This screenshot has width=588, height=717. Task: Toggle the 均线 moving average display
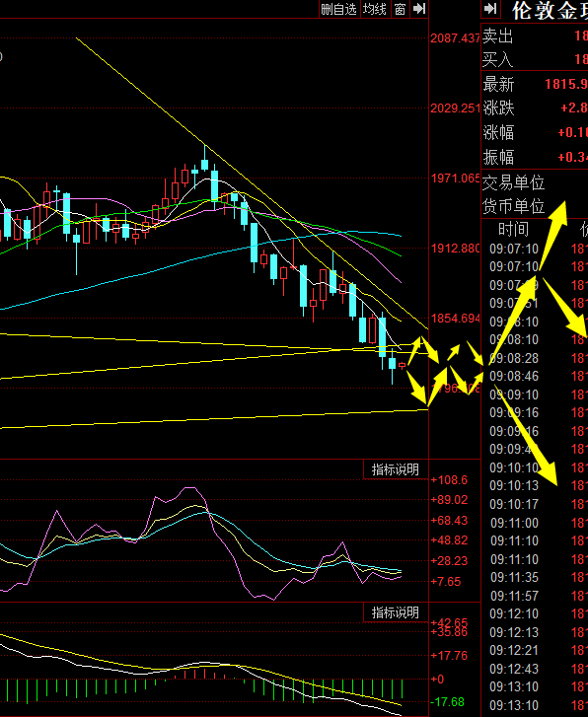coord(375,9)
